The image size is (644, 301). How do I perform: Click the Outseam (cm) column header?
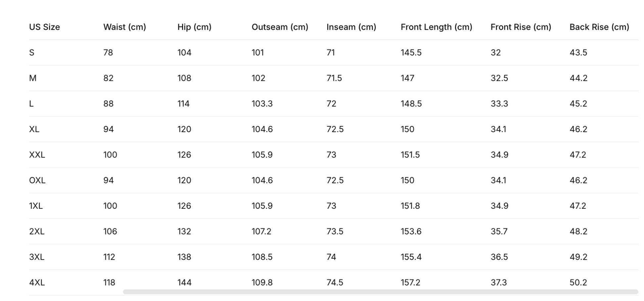click(280, 27)
